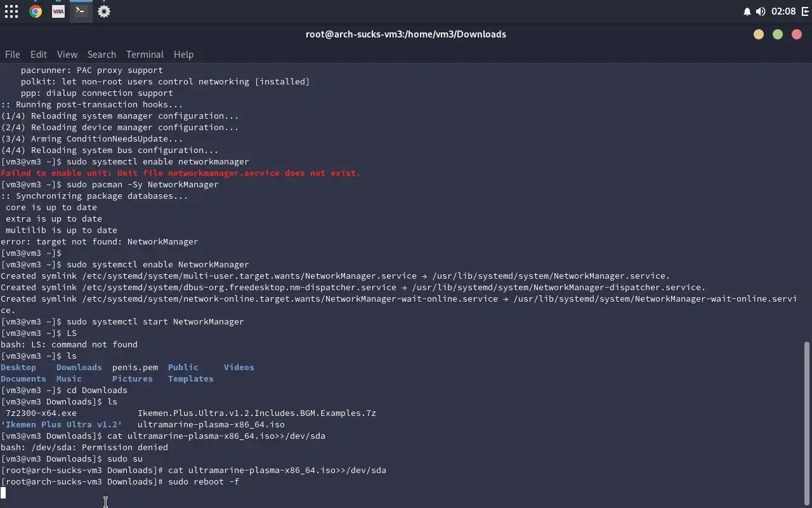The width and height of the screenshot is (812, 508).
Task: Click the terminal cursor block on last line
Action: pyautogui.click(x=3, y=493)
